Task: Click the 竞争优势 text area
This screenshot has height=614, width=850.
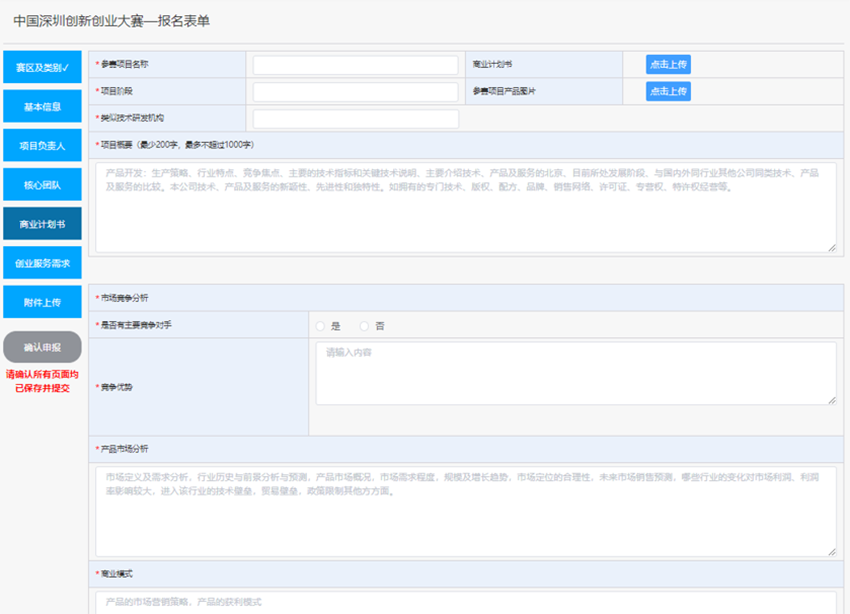Action: (x=575, y=373)
